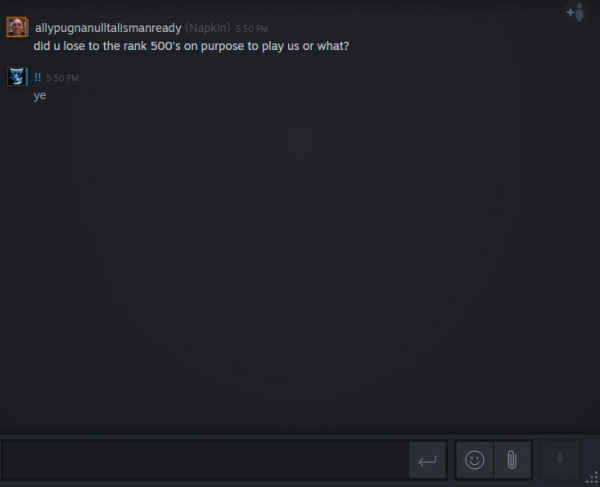Screen dimensions: 600x487
Task: Click the smiley emoticon picker button
Action: (474, 460)
